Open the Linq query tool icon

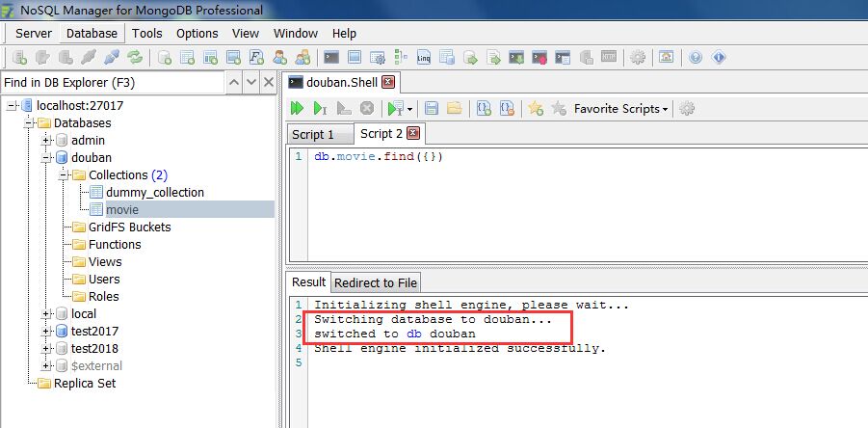[424, 57]
